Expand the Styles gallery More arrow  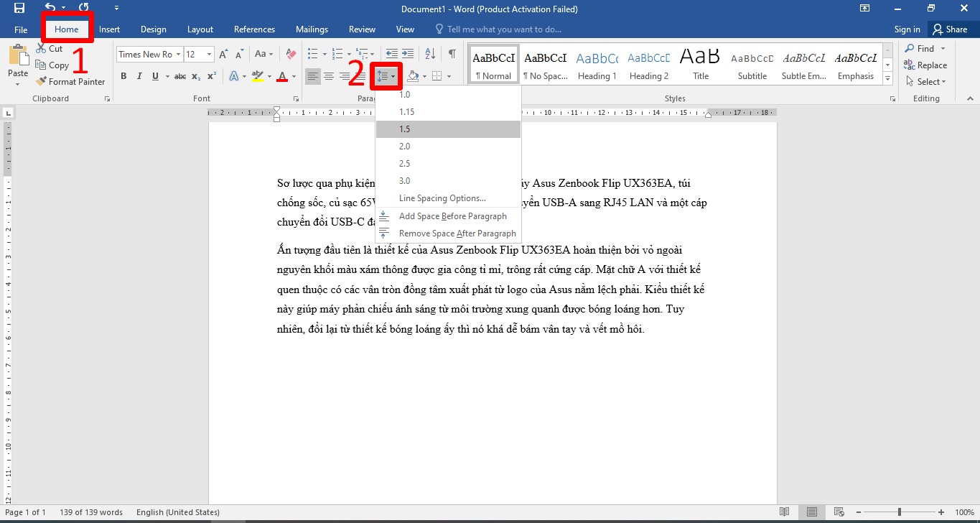(x=888, y=78)
